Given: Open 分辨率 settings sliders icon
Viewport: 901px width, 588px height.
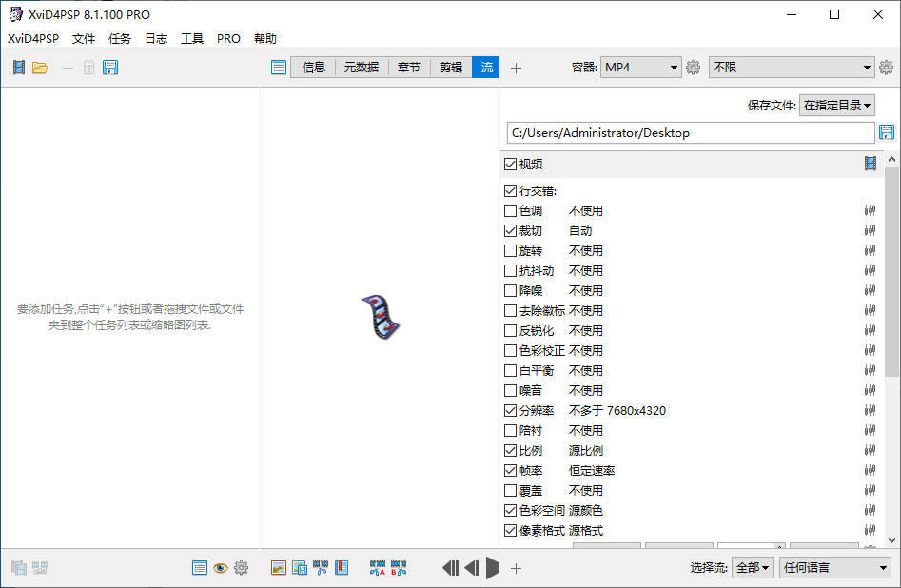Looking at the screenshot, I should 870,410.
